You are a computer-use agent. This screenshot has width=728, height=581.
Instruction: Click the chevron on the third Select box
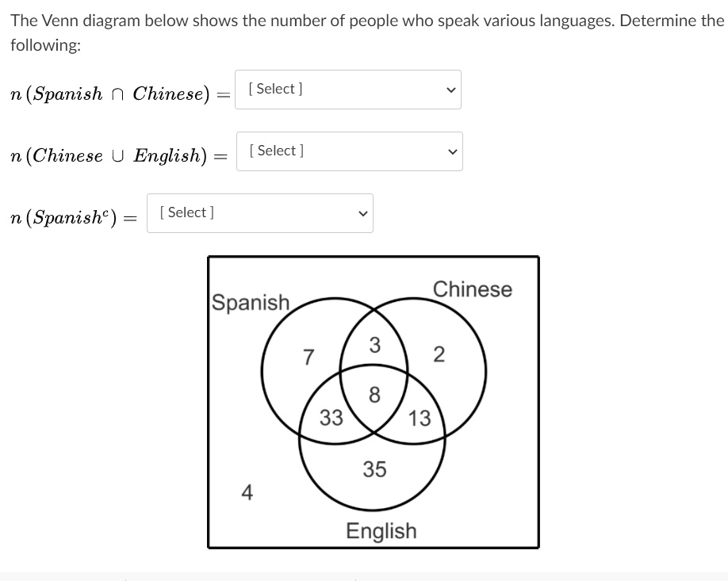pyautogui.click(x=362, y=212)
